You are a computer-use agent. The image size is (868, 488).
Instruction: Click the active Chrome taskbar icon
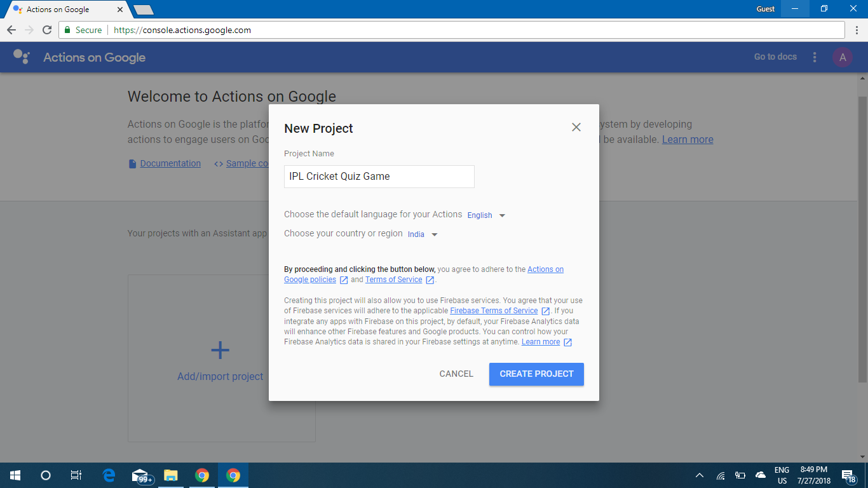(x=233, y=475)
